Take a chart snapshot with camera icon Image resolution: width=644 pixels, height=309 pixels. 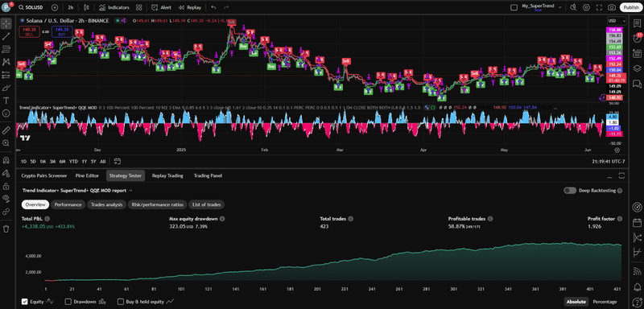612,7
